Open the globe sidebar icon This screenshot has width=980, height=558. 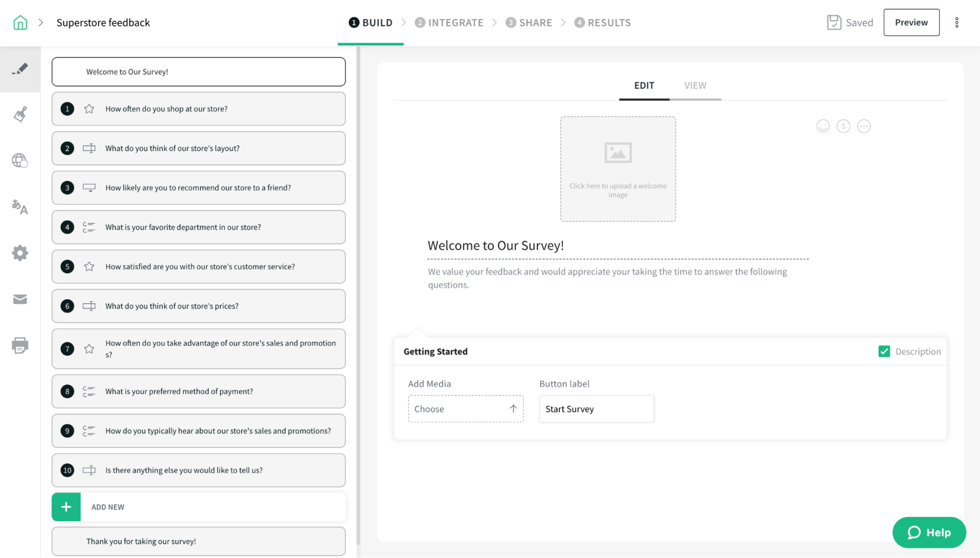(x=20, y=160)
